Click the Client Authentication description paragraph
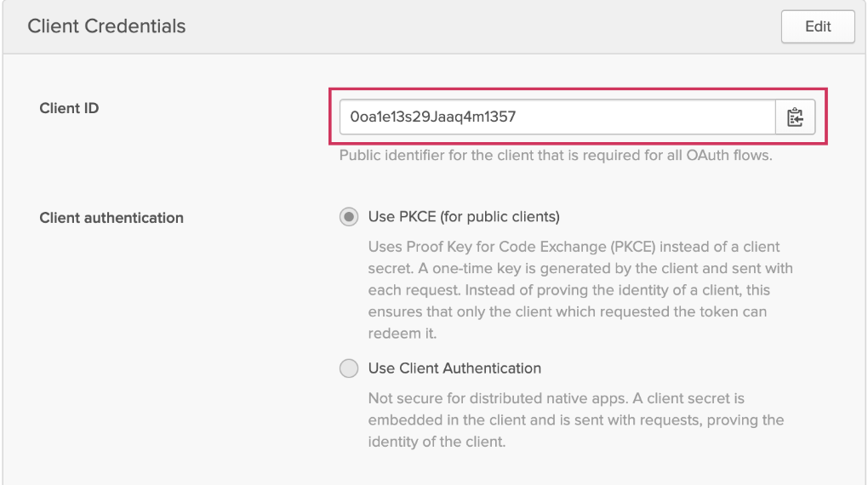Viewport: 868px width, 485px height. pos(574,420)
